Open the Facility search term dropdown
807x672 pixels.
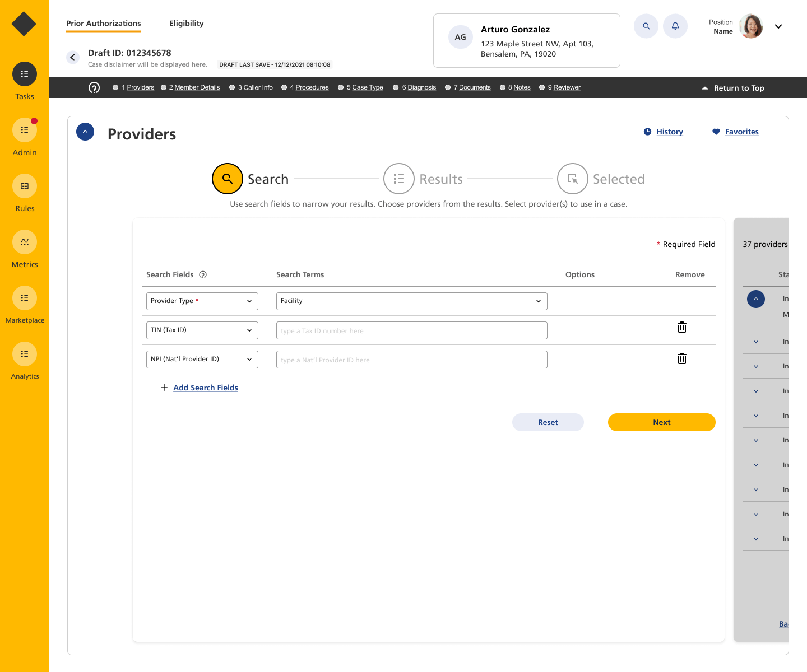[x=411, y=301]
